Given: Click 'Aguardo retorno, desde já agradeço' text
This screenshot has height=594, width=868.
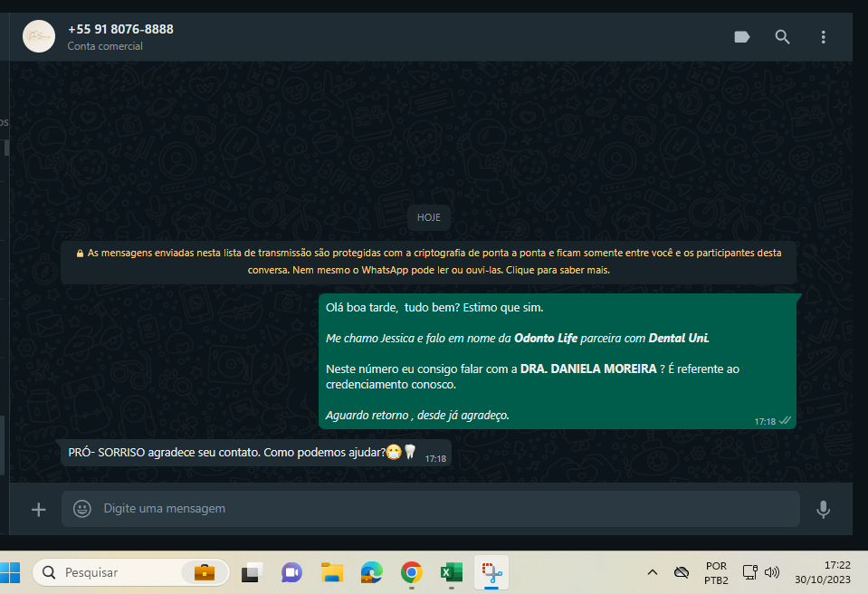Looking at the screenshot, I should point(417,416).
